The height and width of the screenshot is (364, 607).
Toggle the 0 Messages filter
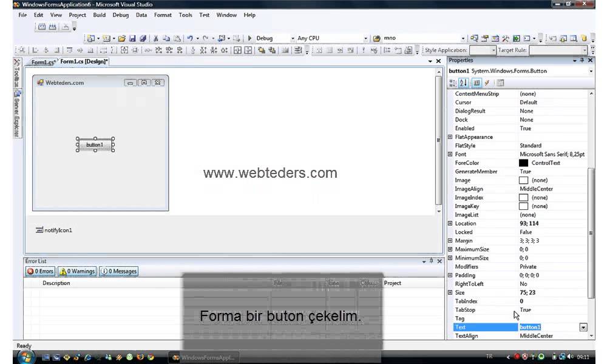(119, 271)
